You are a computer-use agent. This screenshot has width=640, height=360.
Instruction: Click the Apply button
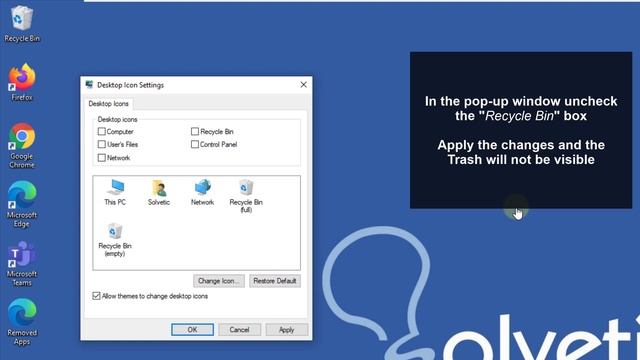pos(287,330)
